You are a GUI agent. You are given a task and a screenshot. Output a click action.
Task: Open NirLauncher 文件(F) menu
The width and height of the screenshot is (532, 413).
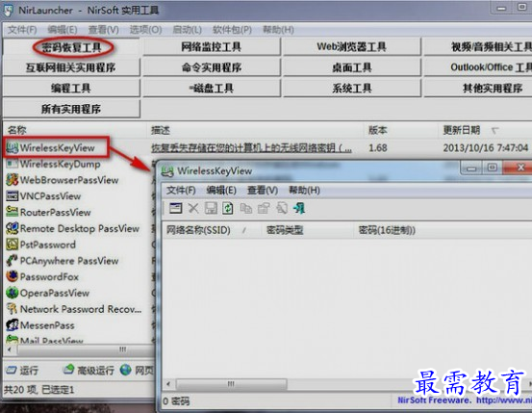[x=22, y=30]
